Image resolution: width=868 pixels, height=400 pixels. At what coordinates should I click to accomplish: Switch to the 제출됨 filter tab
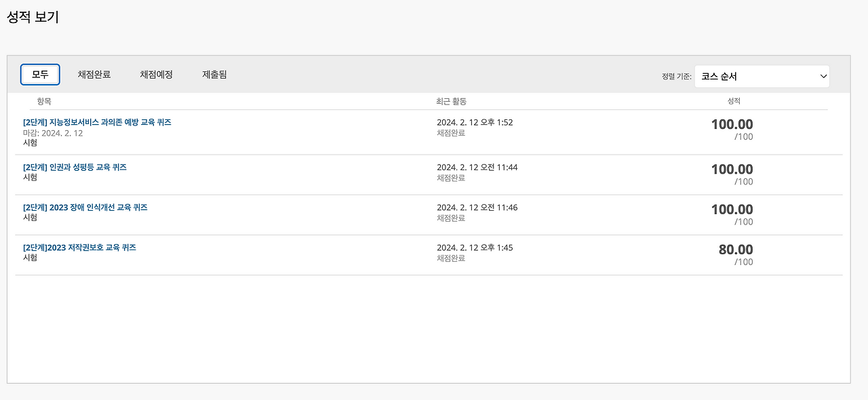point(215,75)
